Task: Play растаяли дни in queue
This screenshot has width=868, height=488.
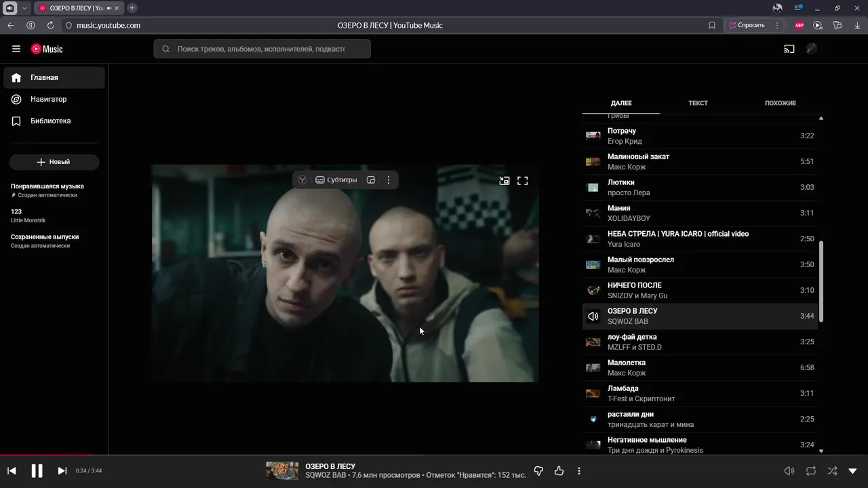Action: 700,419
